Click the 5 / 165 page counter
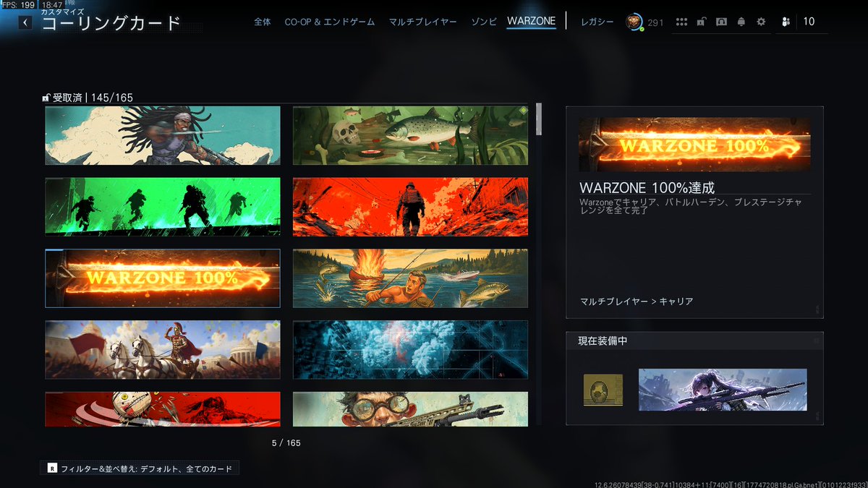This screenshot has height=488, width=868. pyautogui.click(x=286, y=442)
